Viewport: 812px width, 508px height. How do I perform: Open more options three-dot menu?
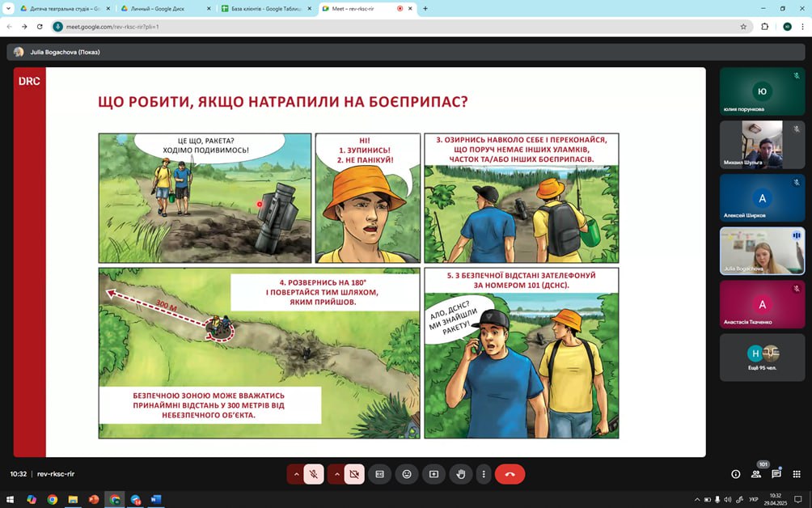(x=484, y=474)
